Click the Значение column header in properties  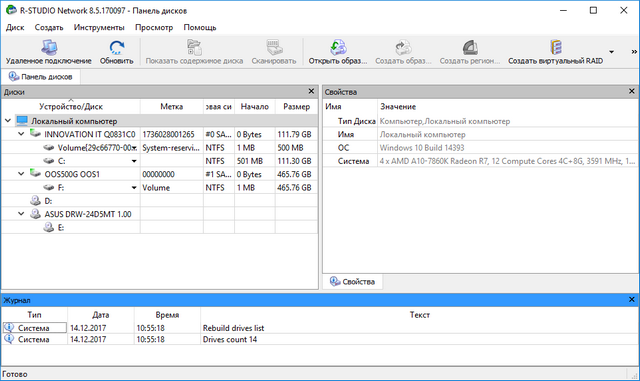[508, 107]
